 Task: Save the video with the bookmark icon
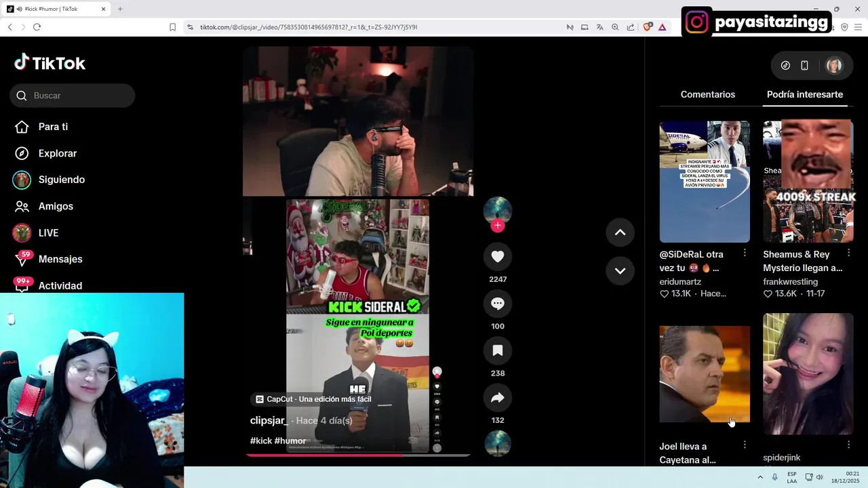498,350
